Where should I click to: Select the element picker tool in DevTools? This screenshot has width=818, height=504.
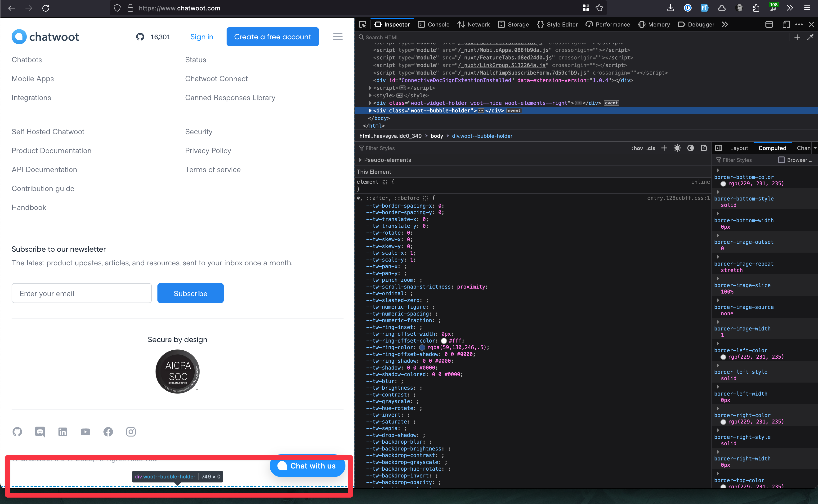pyautogui.click(x=363, y=24)
